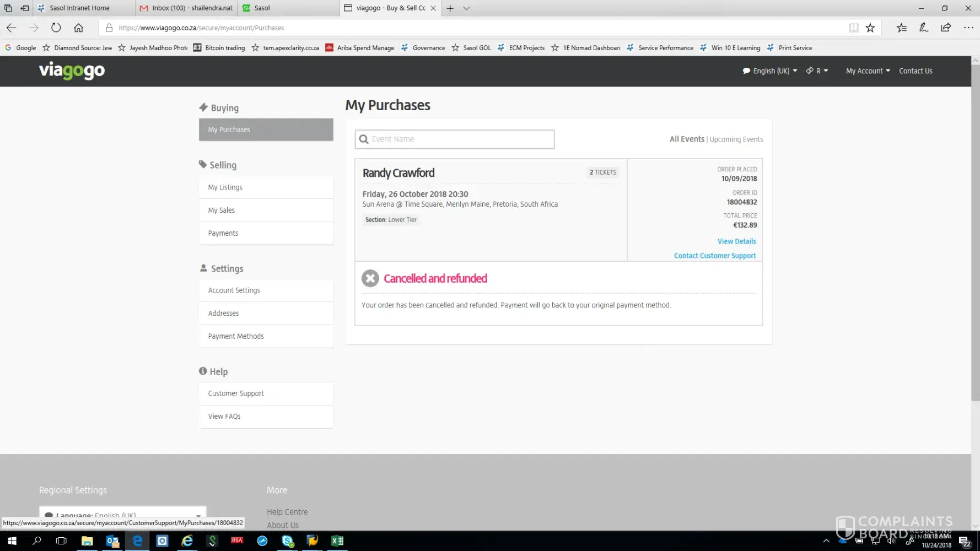This screenshot has height=551, width=980.
Task: Click the search magnifier in Event Name box
Action: [x=364, y=139]
